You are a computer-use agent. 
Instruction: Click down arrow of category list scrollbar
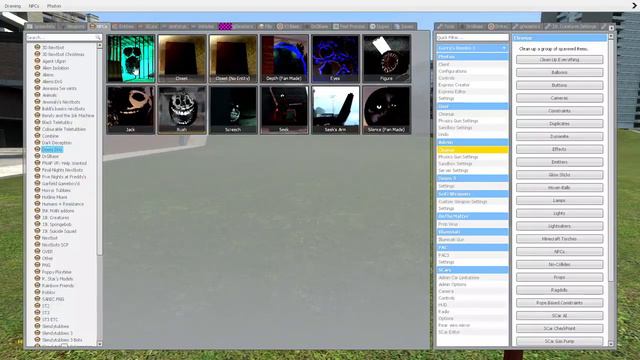pos(100,344)
